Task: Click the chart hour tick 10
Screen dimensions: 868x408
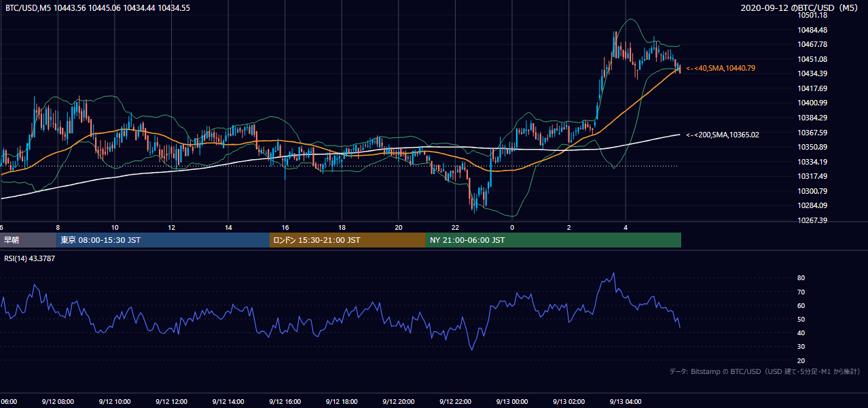Action: click(x=115, y=228)
